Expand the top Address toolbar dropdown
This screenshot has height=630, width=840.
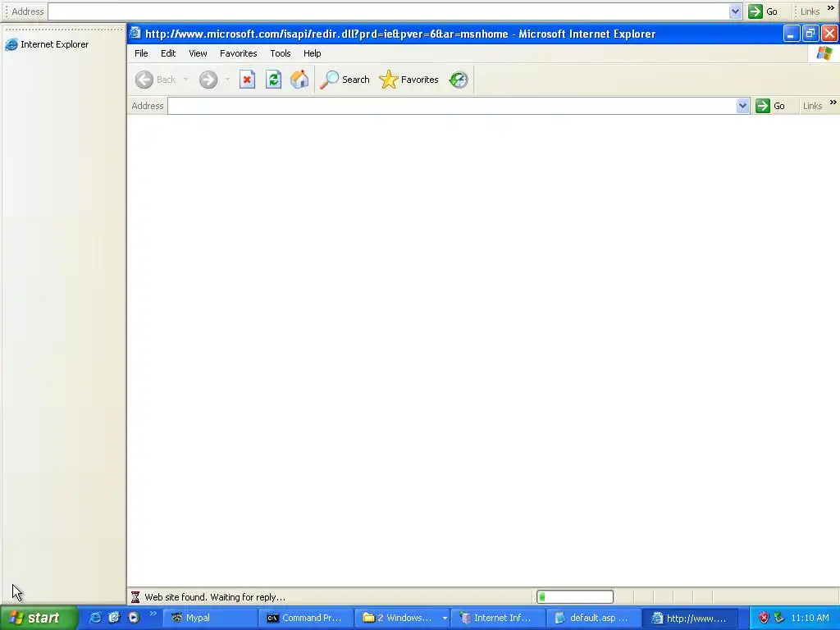click(x=736, y=11)
